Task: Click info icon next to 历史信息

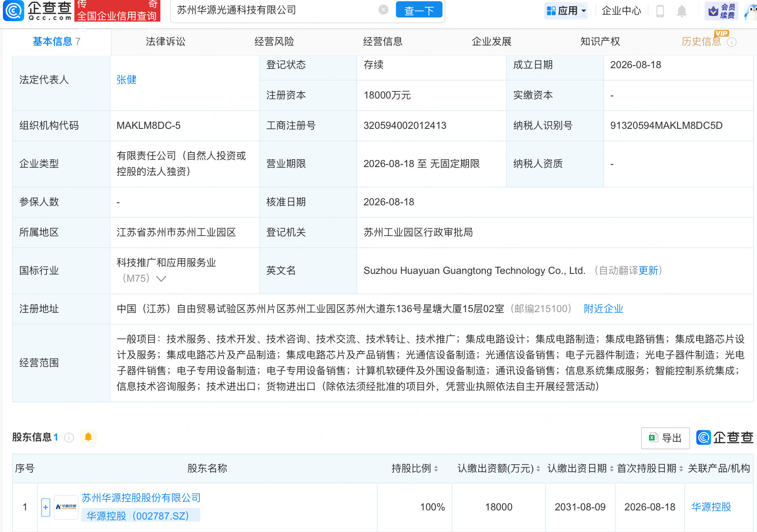Action: point(732,42)
